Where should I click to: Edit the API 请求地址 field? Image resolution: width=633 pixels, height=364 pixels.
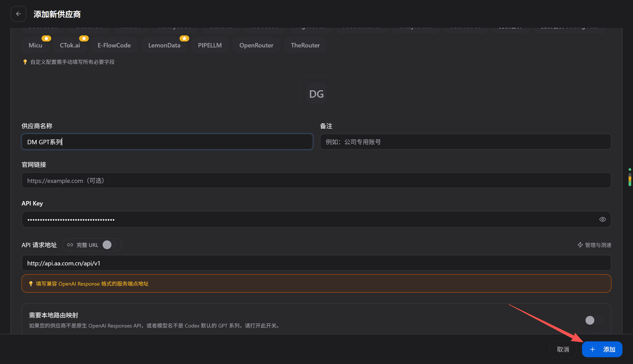pos(316,263)
